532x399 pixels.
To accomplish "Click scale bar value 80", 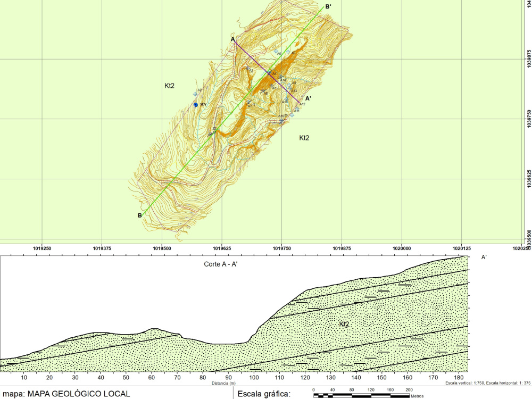I will [x=352, y=390].
